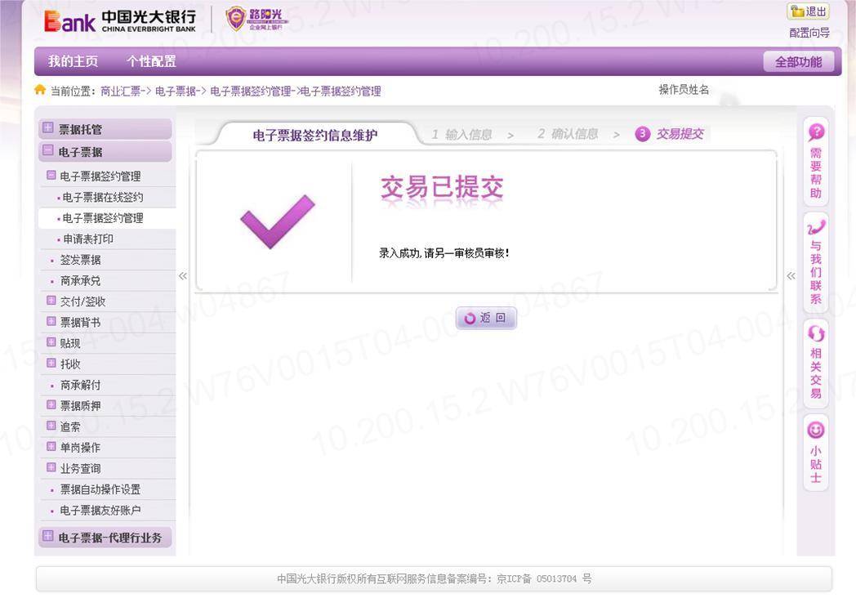Image resolution: width=856 pixels, height=616 pixels.
Task: Click step 1 输入信息
Action: coord(461,134)
